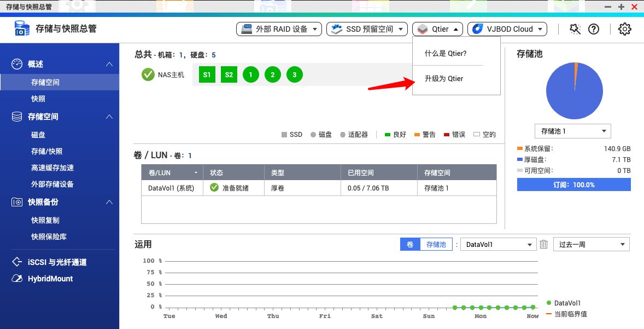Screen dimensions: 644x329
Task: Open the settings gear icon
Action: tap(624, 29)
